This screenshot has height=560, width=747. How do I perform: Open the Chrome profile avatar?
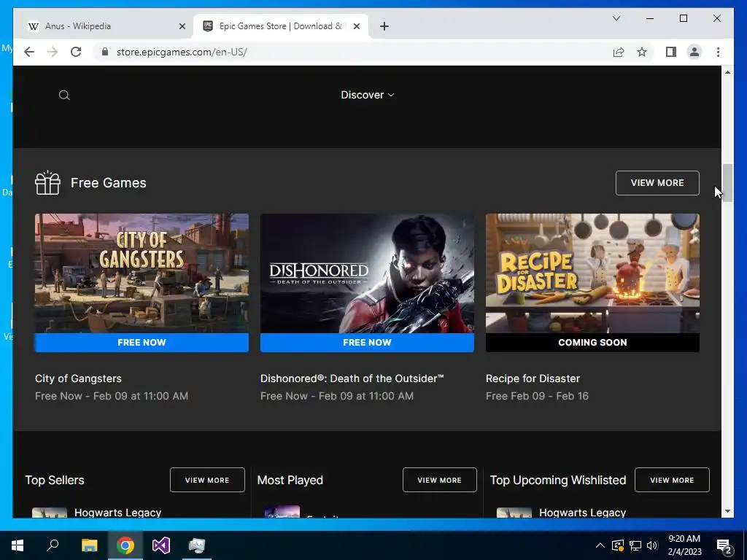click(694, 52)
